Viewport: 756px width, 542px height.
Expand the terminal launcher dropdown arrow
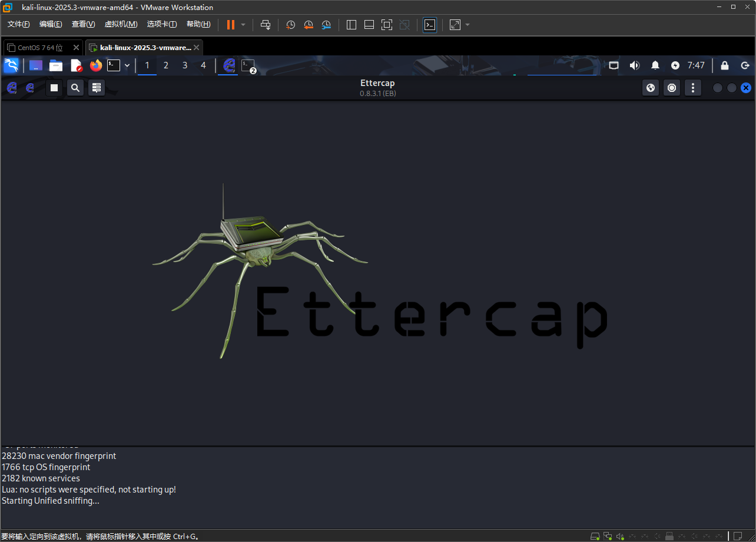[127, 65]
